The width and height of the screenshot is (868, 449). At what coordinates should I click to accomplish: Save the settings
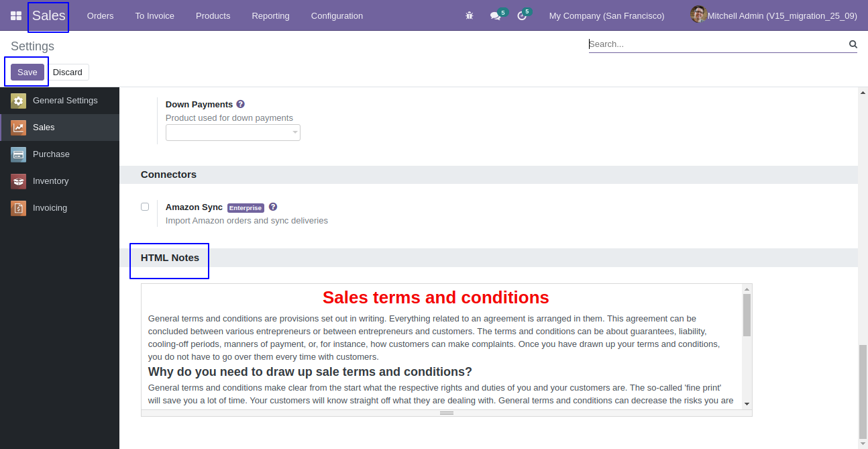[28, 72]
